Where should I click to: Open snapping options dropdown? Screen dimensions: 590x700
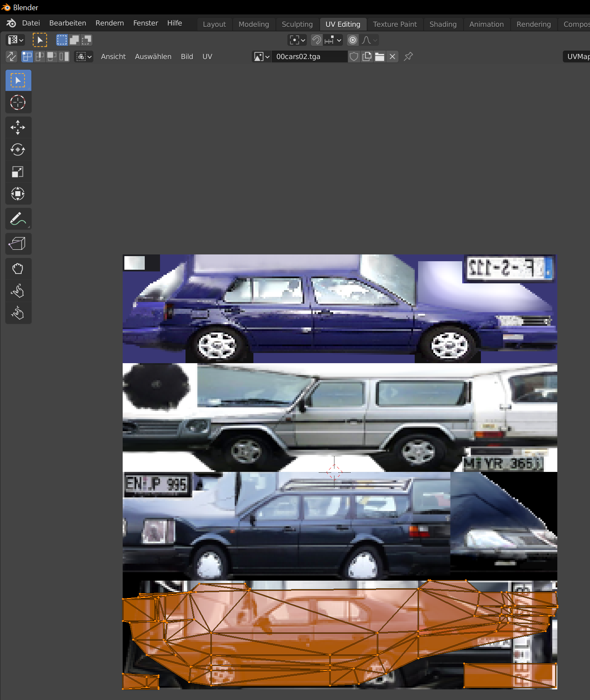(333, 40)
